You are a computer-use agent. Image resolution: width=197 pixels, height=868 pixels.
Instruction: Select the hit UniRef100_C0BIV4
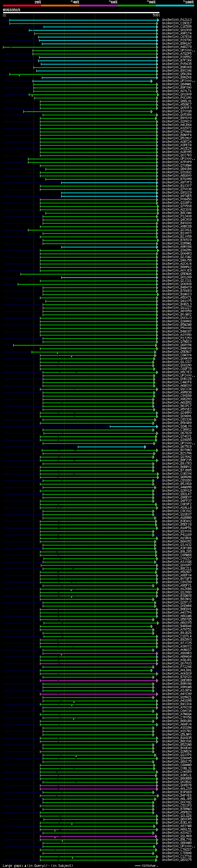point(177,474)
